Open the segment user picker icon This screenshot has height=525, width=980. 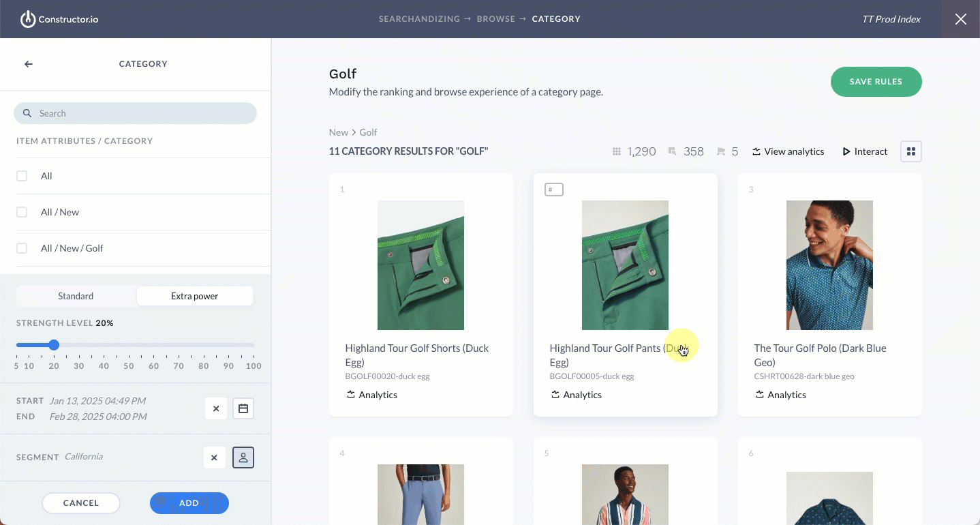click(243, 457)
